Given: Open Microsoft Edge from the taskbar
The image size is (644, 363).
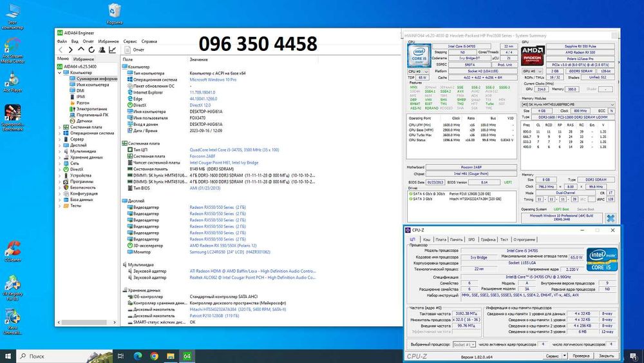Looking at the screenshot, I should click(x=138, y=356).
